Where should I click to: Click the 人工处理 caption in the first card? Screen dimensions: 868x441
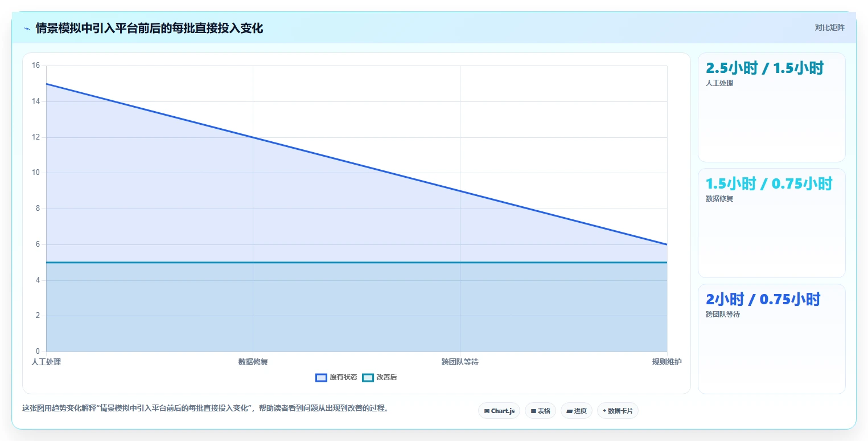719,83
